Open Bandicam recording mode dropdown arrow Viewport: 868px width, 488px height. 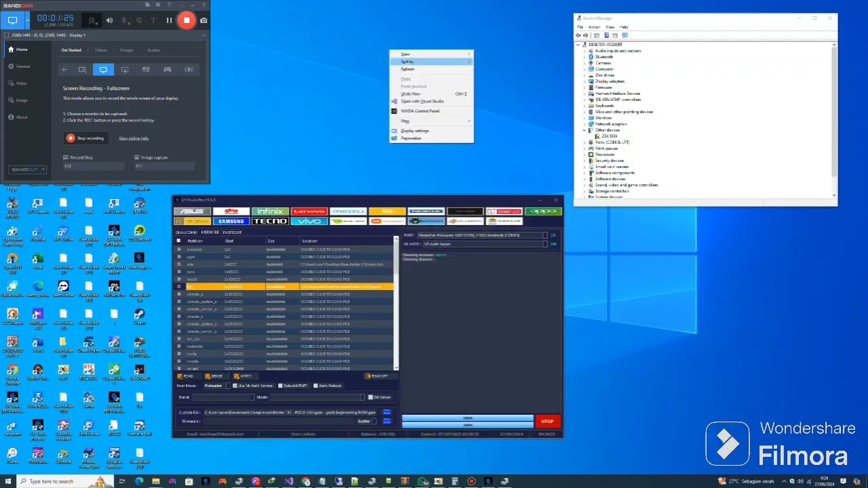[26, 20]
